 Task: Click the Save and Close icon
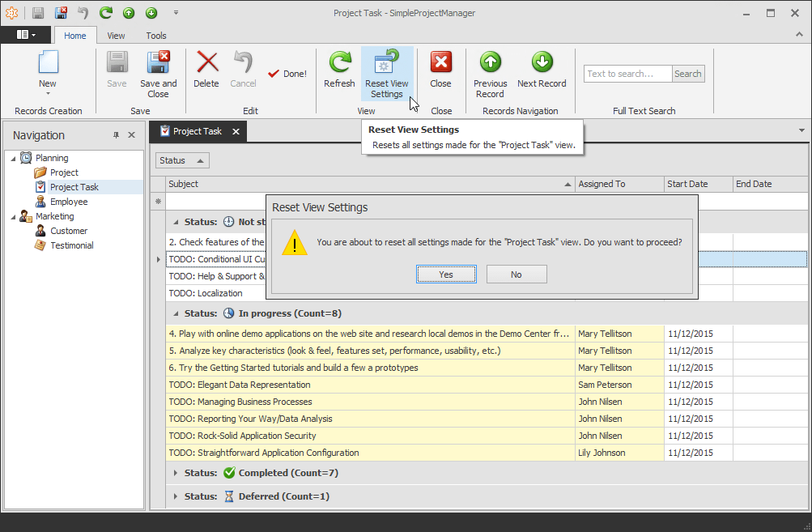(158, 63)
